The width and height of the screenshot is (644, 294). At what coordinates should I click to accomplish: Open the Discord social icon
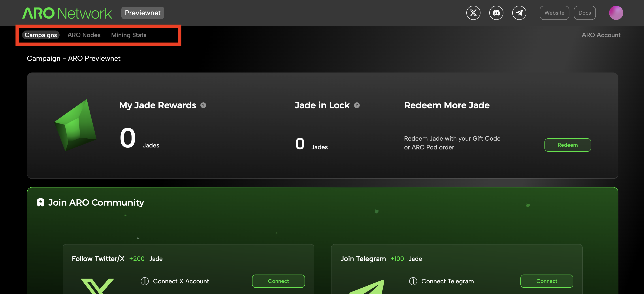(496, 13)
